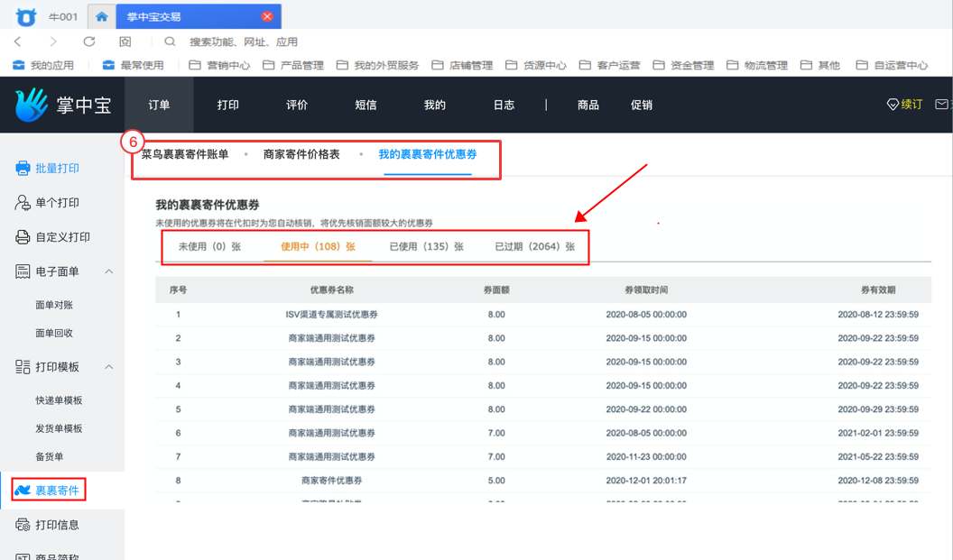Select 商品 in top navigation
This screenshot has height=560, width=953.
pos(588,106)
